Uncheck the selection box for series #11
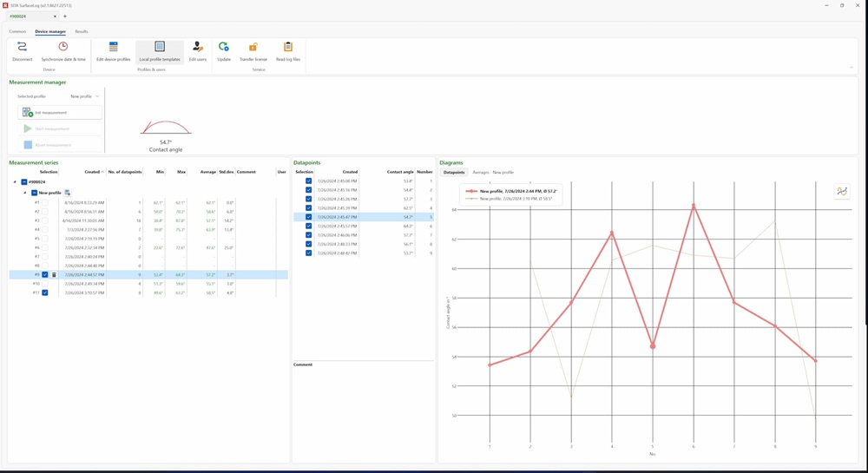 45,293
